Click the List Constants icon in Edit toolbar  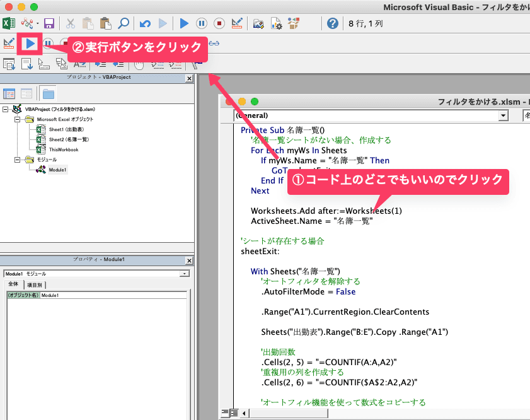tap(26, 64)
